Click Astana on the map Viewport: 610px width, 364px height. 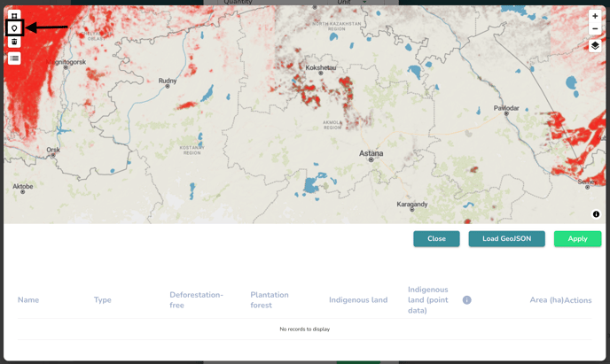pos(371,153)
